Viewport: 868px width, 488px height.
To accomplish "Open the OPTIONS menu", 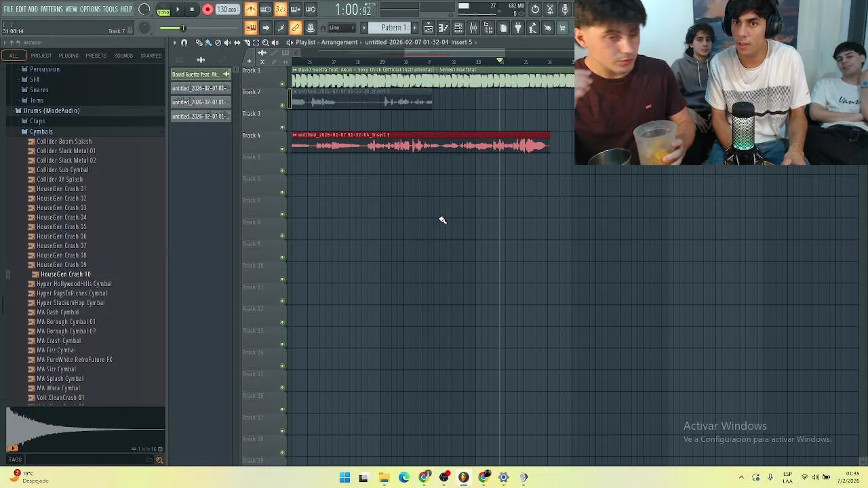I will click(x=90, y=9).
